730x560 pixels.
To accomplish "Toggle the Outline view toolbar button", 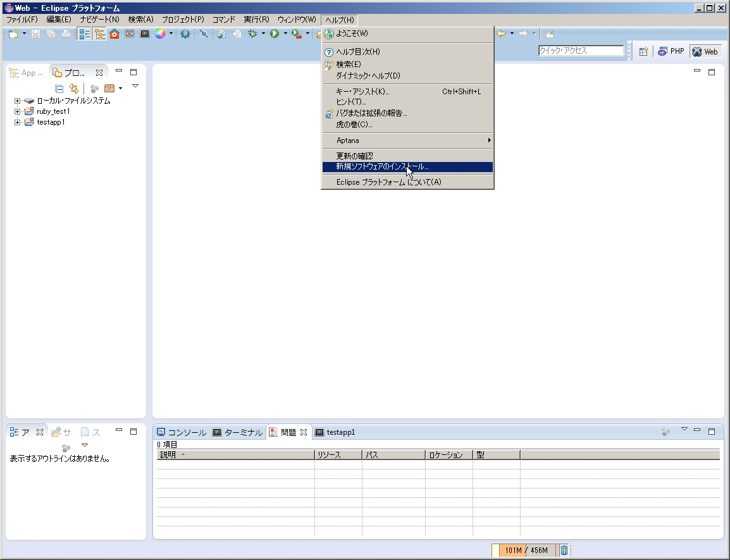I will click(84, 34).
